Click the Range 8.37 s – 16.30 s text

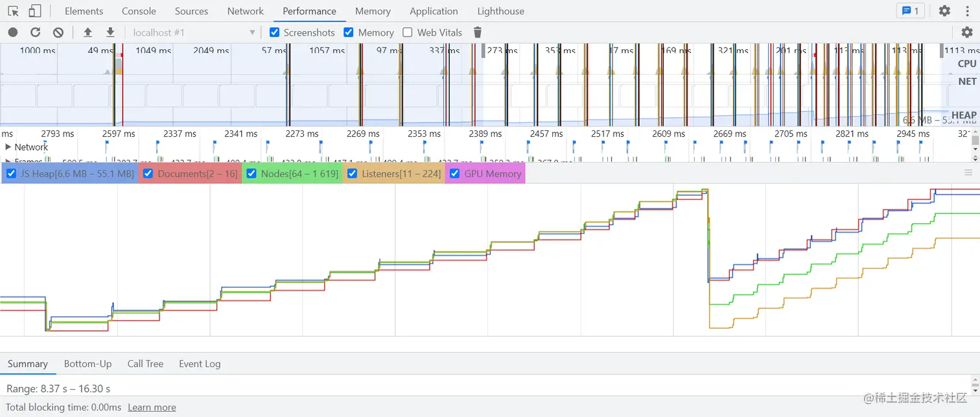coord(58,388)
